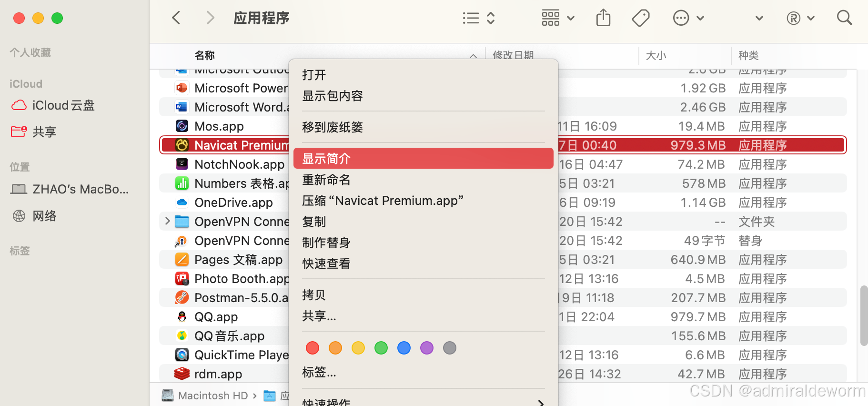Select the rdm.app icon

[182, 374]
